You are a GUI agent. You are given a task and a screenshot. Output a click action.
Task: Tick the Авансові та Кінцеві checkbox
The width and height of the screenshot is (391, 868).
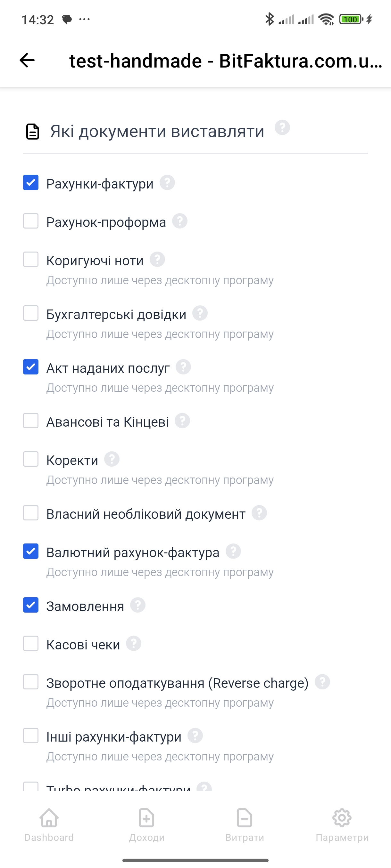point(31,421)
